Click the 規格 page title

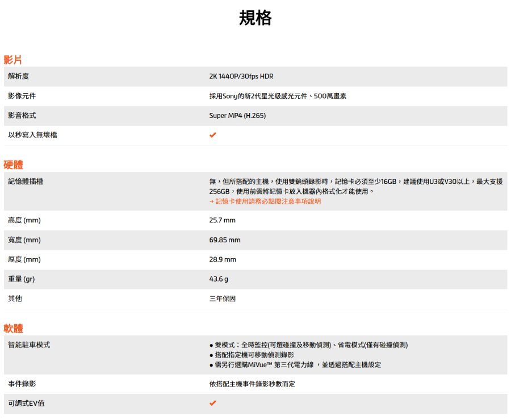(256, 18)
